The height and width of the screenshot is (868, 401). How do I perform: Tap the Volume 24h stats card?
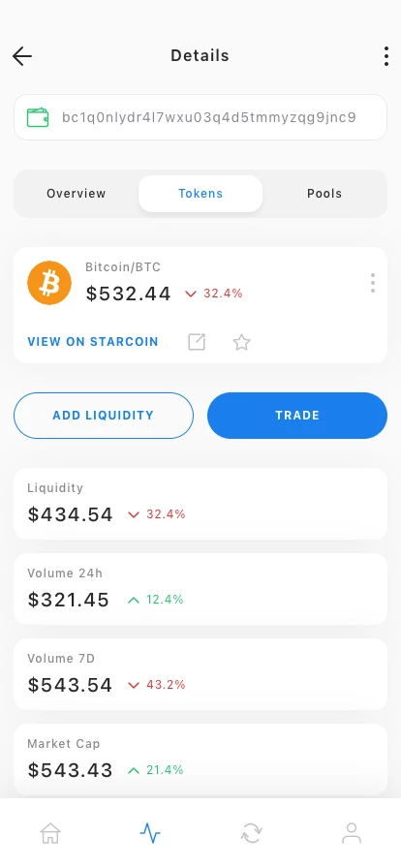tap(200, 589)
